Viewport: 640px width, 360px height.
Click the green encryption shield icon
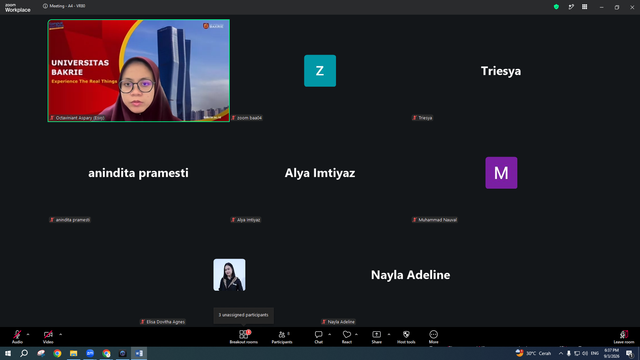pyautogui.click(x=556, y=7)
